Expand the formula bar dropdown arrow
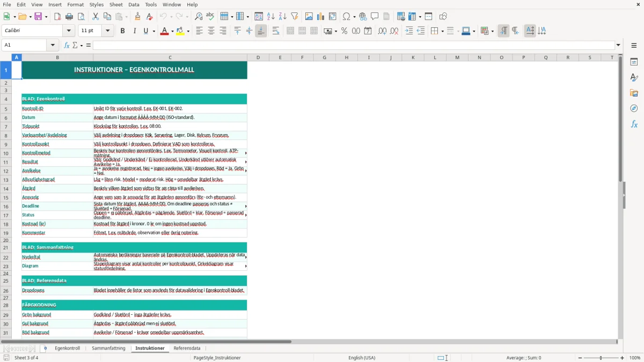The height and width of the screenshot is (362, 644). click(619, 45)
